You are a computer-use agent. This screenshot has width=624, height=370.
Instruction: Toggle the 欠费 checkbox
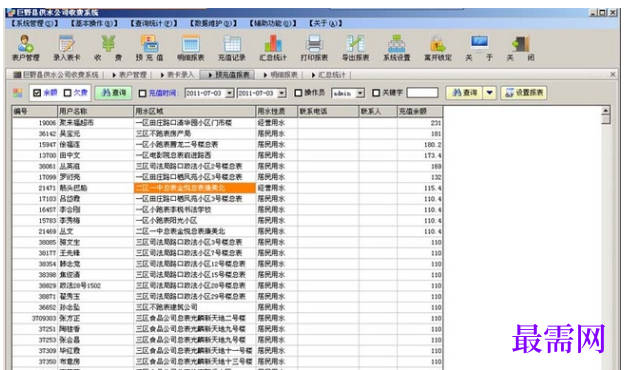[68, 93]
